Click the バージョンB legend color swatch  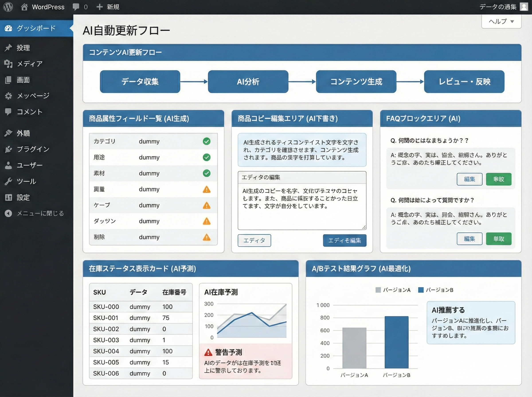pyautogui.click(x=421, y=290)
